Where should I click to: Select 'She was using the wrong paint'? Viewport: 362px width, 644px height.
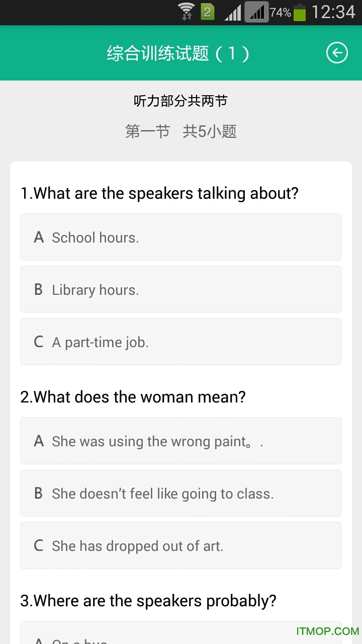pyautogui.click(x=181, y=441)
